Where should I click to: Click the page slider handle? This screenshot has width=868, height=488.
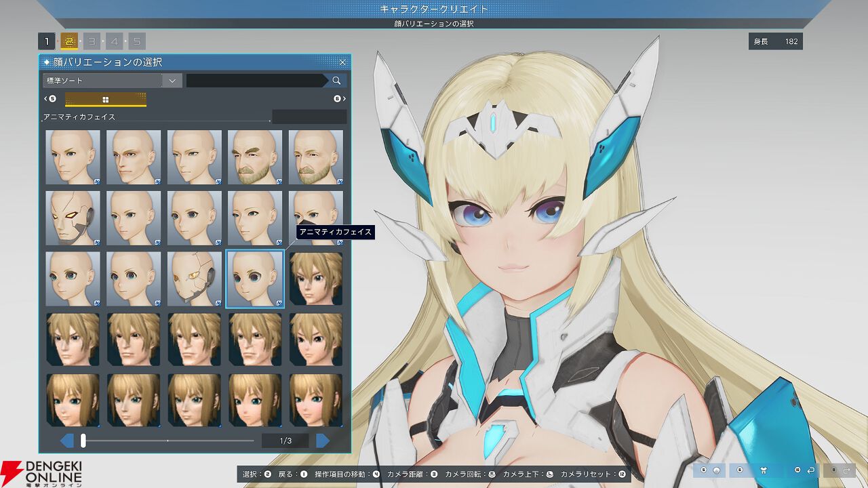click(83, 441)
